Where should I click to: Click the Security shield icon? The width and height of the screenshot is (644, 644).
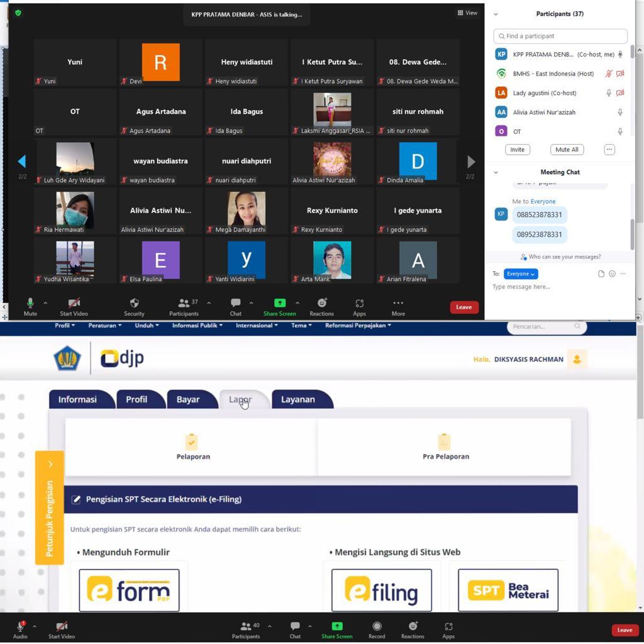134,303
